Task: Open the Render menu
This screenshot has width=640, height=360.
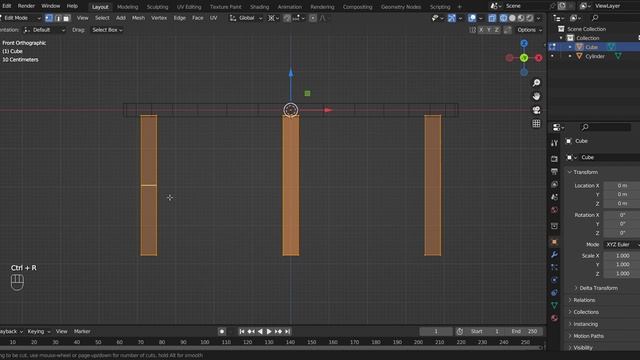Action: (x=26, y=6)
